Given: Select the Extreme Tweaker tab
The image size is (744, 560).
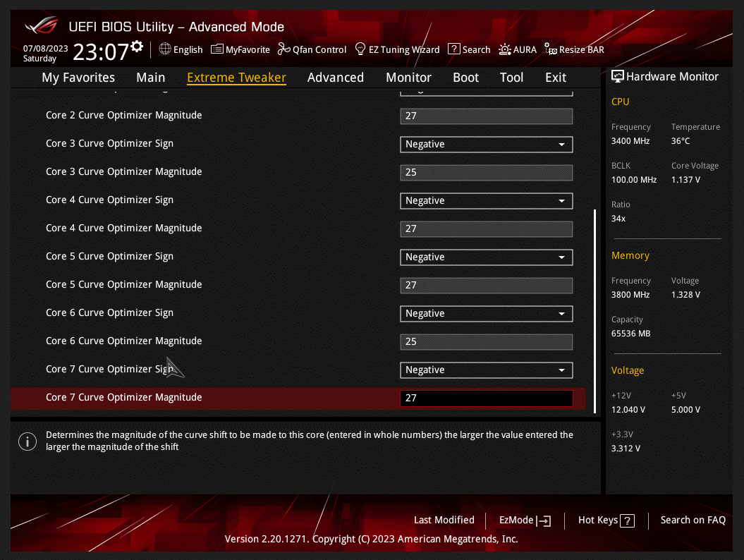Looking at the screenshot, I should [236, 78].
